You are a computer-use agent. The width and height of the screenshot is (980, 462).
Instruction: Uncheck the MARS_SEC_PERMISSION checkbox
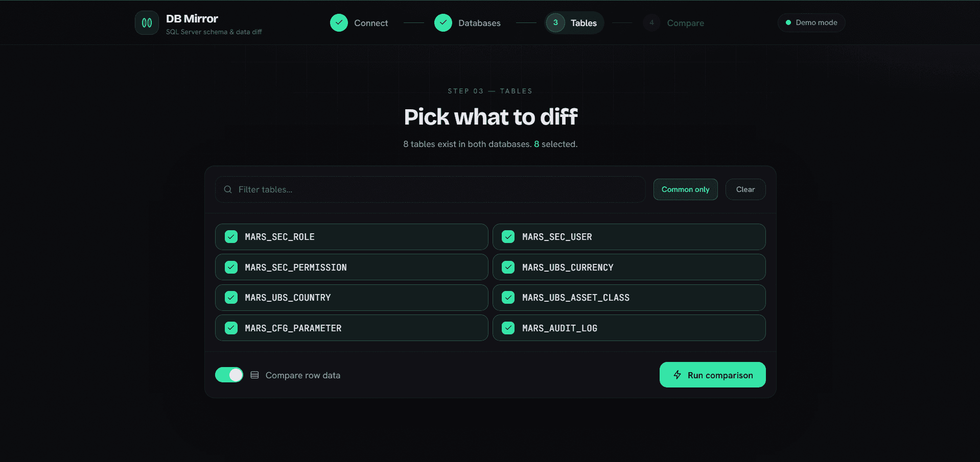coord(231,267)
